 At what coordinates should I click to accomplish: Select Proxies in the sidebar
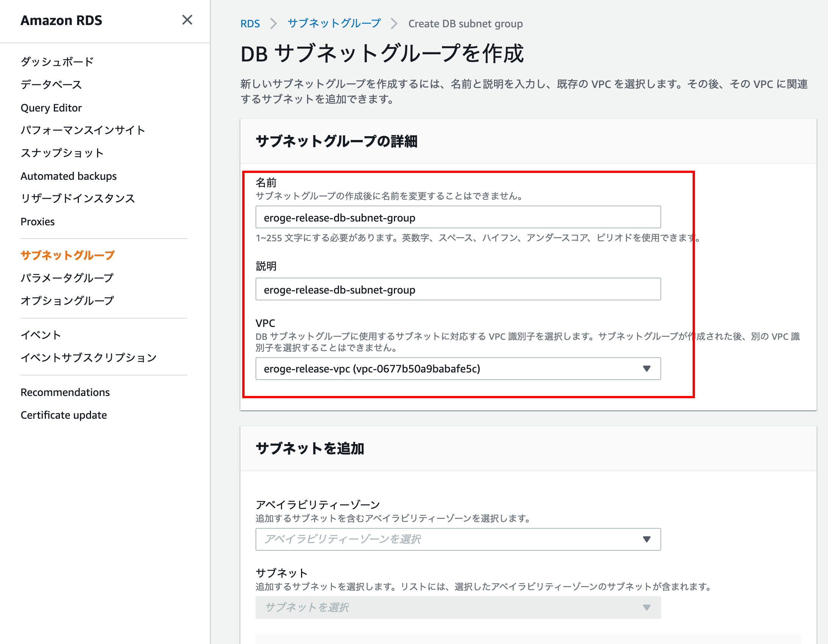tap(38, 221)
